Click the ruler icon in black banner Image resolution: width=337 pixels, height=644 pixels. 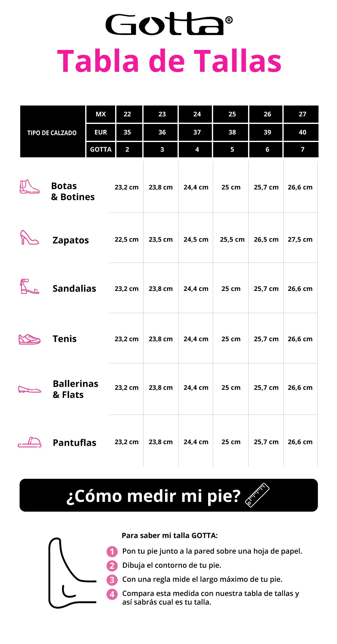[x=257, y=495]
